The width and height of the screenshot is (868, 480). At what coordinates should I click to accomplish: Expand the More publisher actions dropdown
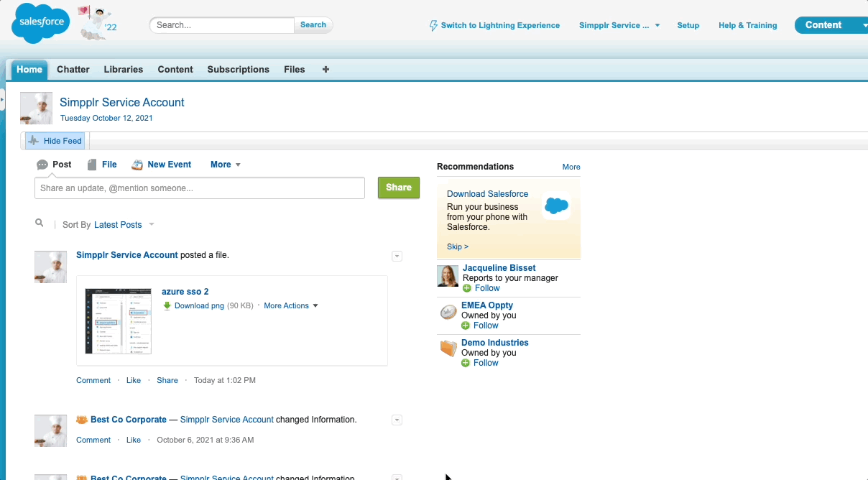(226, 165)
